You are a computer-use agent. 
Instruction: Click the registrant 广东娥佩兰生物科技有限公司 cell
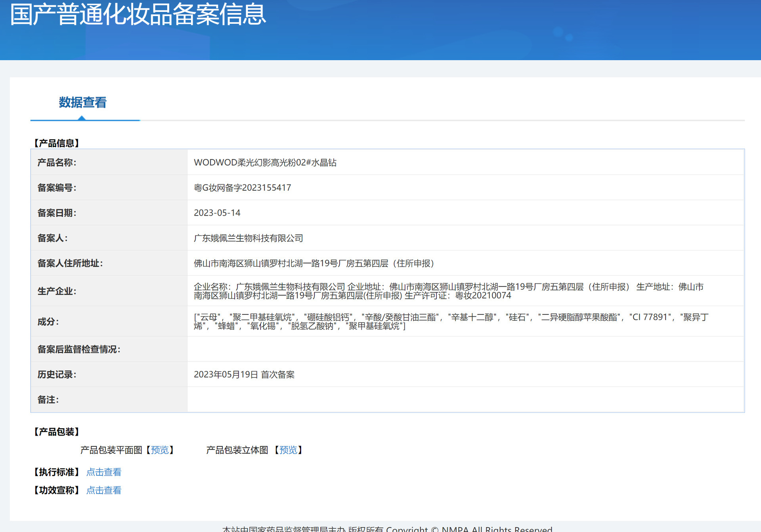(x=248, y=238)
